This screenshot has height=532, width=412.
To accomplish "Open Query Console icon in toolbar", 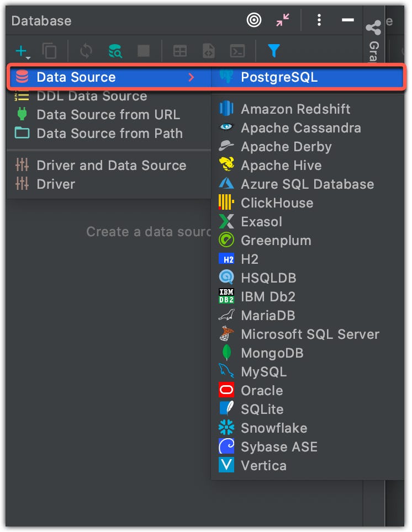I will [x=237, y=51].
